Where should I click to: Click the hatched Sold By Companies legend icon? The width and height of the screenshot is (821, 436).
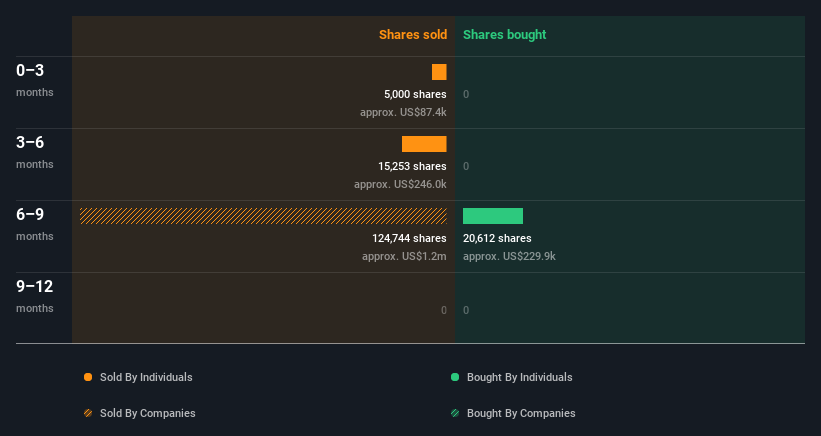click(x=88, y=413)
